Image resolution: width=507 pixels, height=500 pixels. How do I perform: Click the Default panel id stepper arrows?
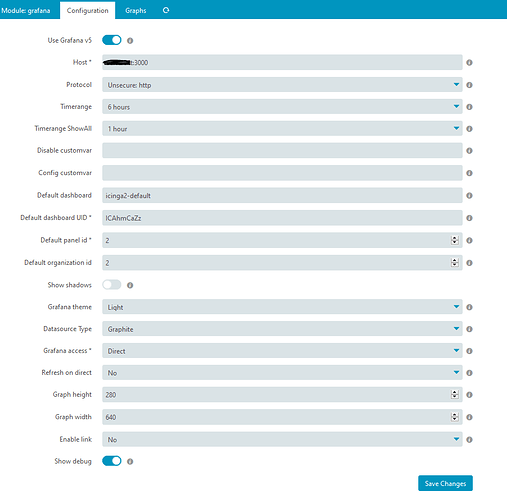coord(455,240)
